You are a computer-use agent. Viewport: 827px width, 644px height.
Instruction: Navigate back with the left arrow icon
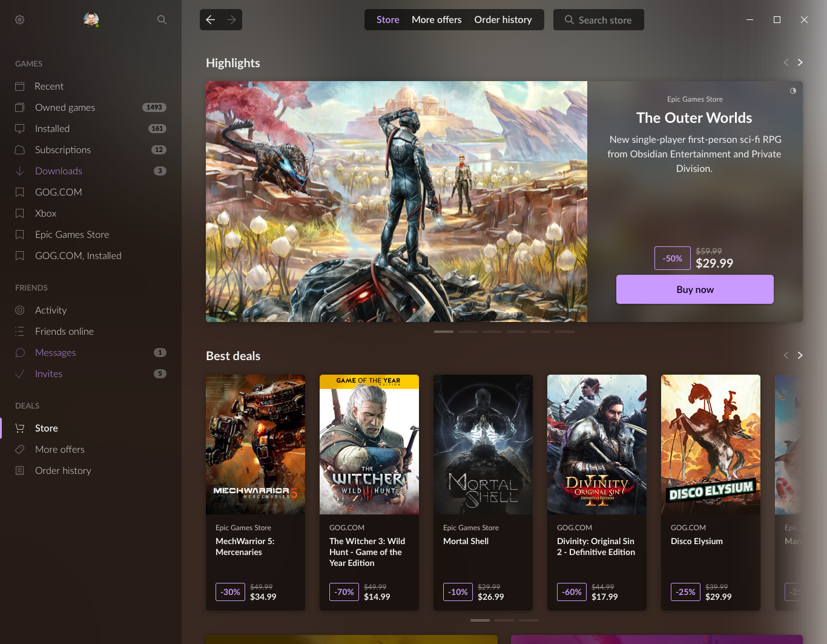(209, 19)
